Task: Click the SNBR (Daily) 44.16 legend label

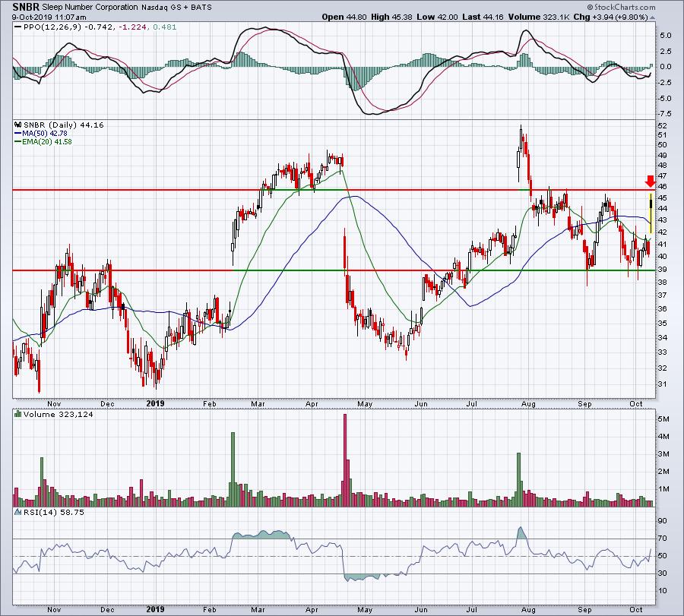Action: [64, 125]
